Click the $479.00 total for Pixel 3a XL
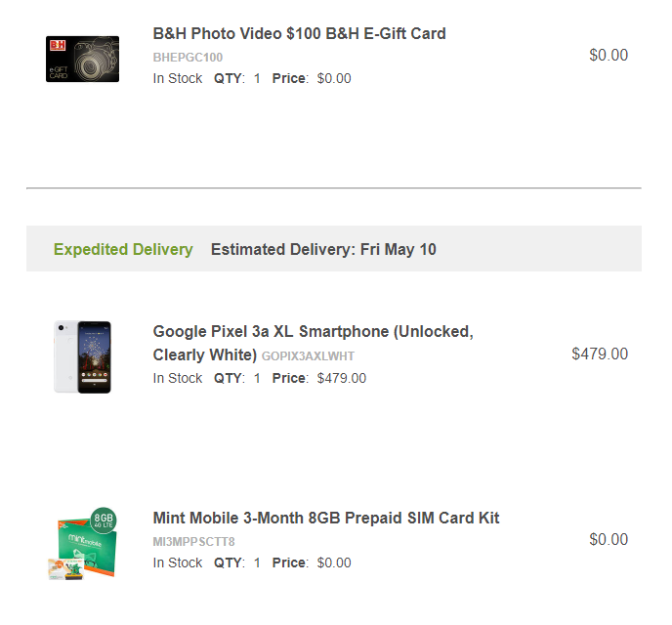 pyautogui.click(x=600, y=354)
